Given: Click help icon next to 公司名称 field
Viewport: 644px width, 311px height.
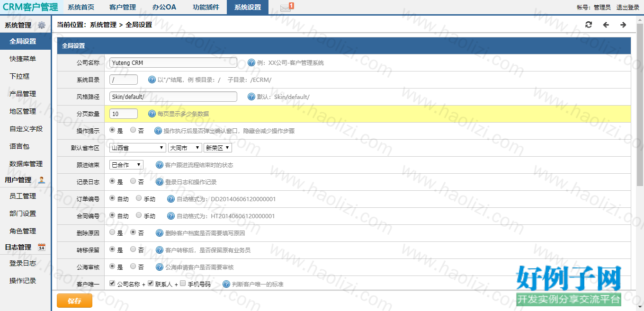Looking at the screenshot, I should (x=251, y=62).
